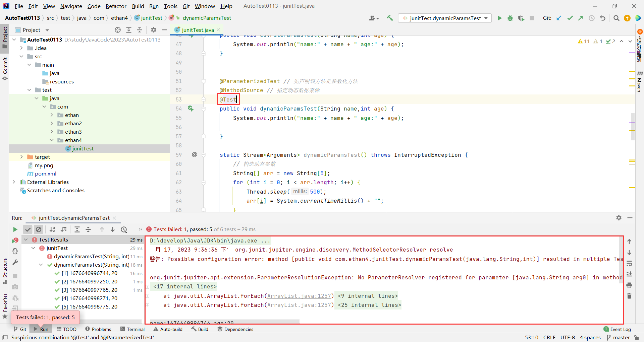Update project from Git with blue arrow
Viewport: 644px width, 342px height.
(x=559, y=18)
